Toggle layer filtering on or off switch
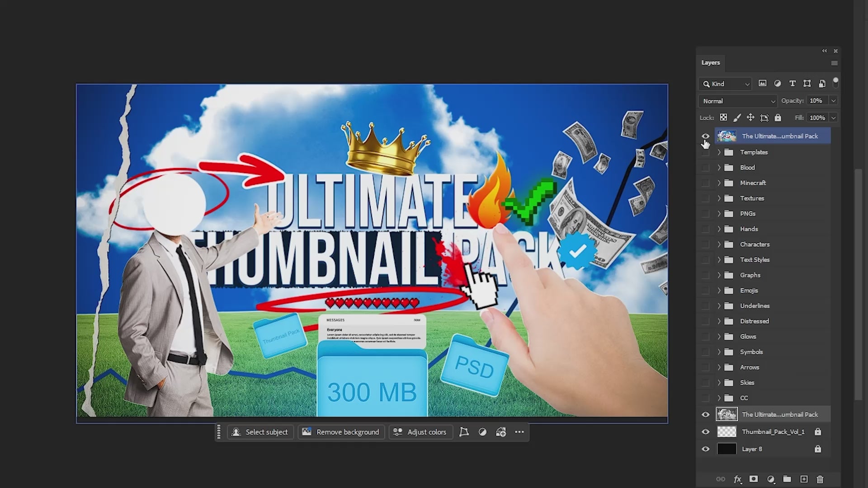This screenshot has width=868, height=488. click(x=835, y=82)
